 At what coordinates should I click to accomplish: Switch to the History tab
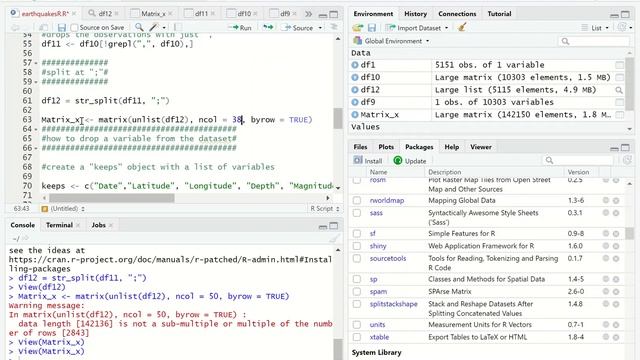coord(415,14)
